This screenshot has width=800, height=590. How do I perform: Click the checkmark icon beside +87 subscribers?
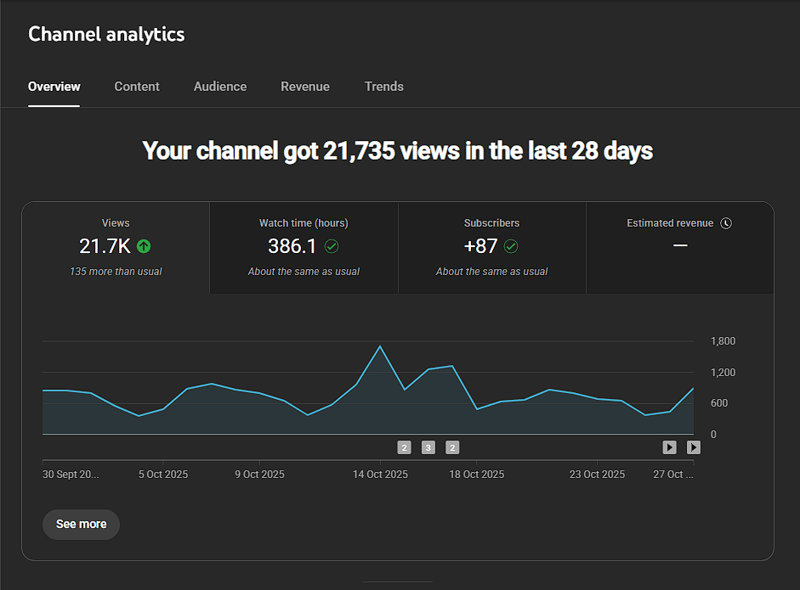[511, 246]
